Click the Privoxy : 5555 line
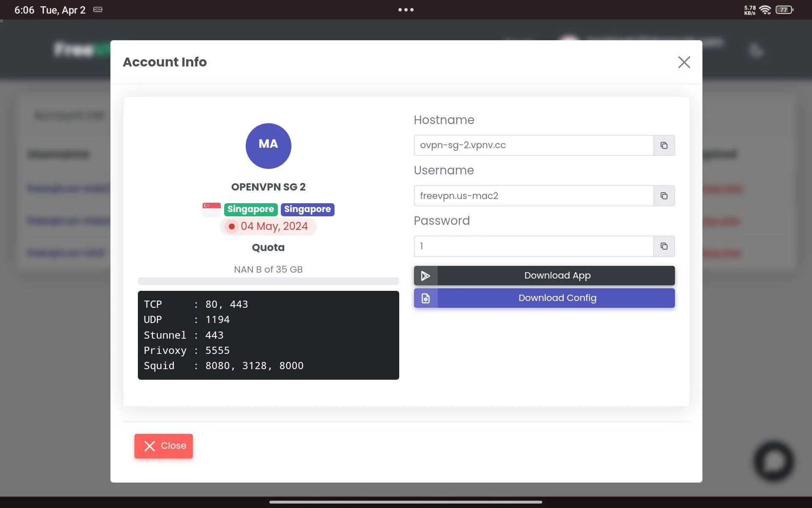This screenshot has width=812, height=508. click(187, 351)
